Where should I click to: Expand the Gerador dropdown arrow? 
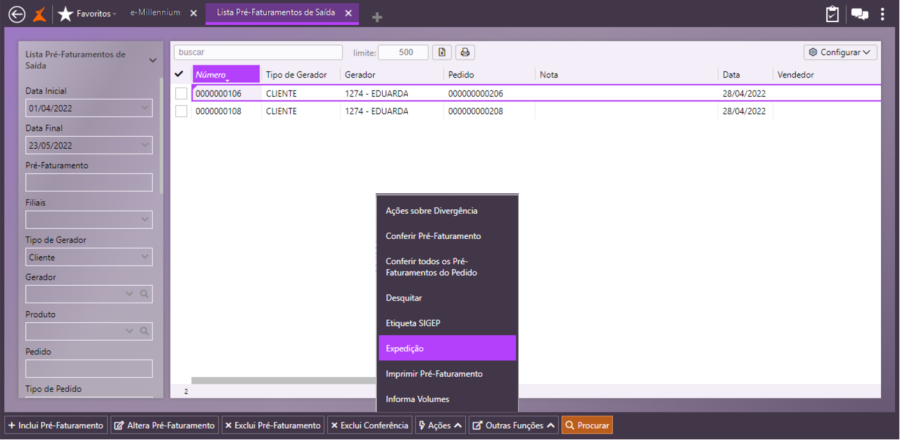coord(130,294)
